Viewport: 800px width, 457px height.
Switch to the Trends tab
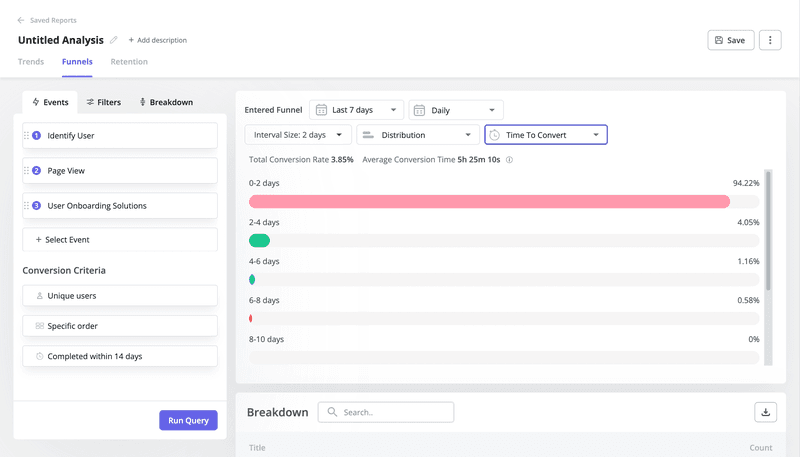[x=31, y=62]
